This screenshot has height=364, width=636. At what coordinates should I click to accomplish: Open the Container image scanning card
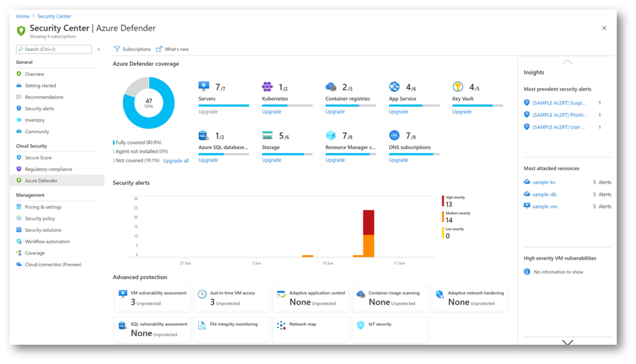pyautogui.click(x=390, y=298)
